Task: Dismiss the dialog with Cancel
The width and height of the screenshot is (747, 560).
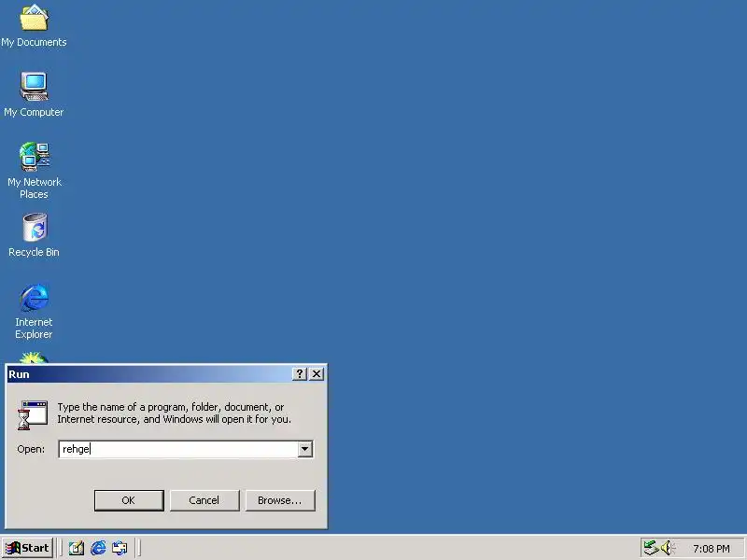Action: pyautogui.click(x=204, y=500)
